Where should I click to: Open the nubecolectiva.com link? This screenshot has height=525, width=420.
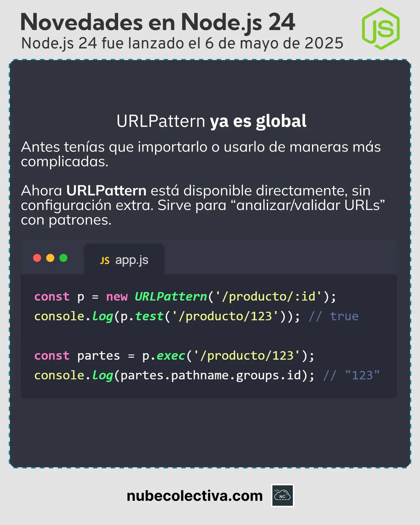195,496
